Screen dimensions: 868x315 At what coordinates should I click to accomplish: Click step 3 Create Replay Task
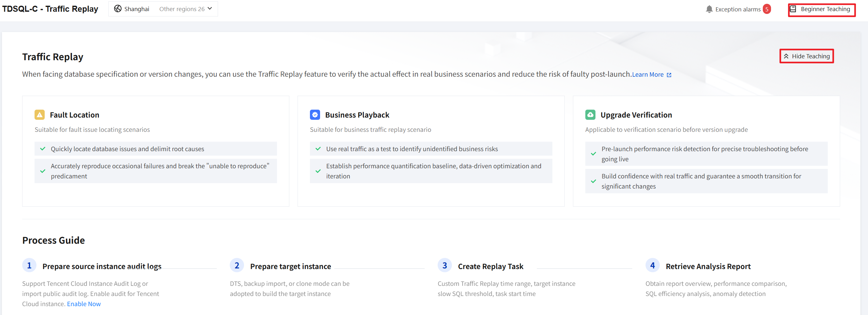coord(490,267)
